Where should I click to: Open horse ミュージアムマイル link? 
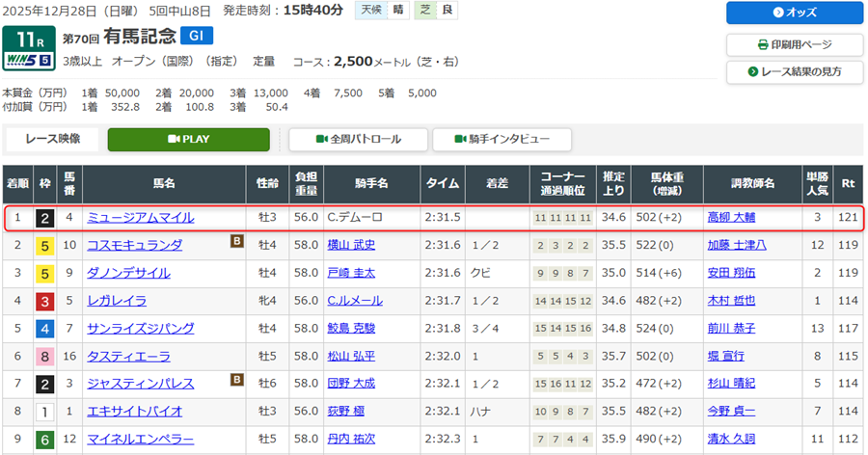(x=141, y=218)
